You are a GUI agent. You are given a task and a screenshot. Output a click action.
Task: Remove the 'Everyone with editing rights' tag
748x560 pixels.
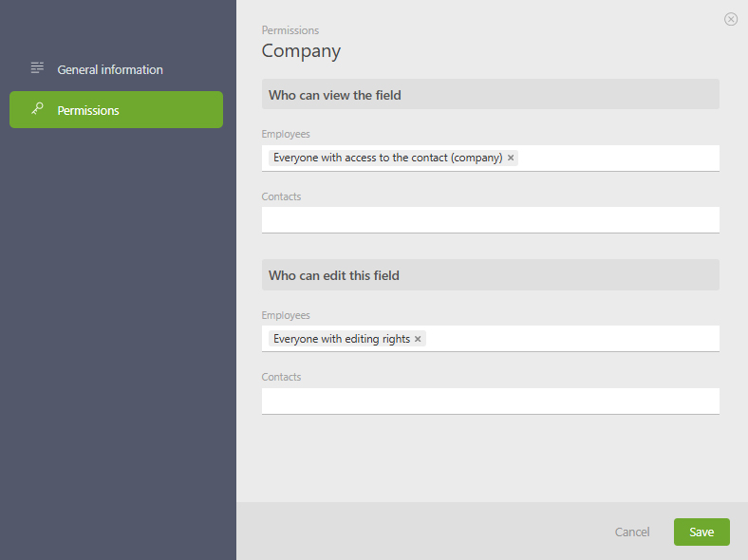(x=418, y=339)
